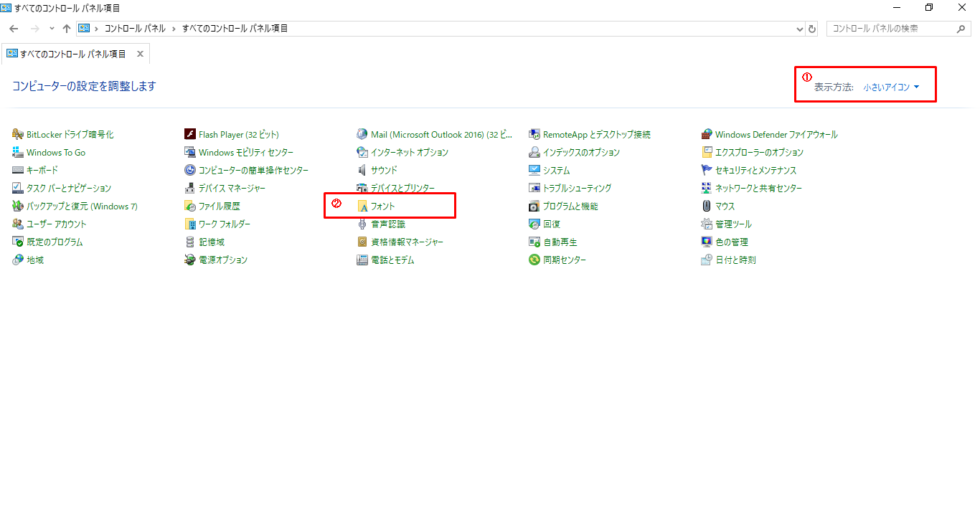
Task: Expand the 表示方法 小さいアイコン dropdown
Action: pos(891,87)
